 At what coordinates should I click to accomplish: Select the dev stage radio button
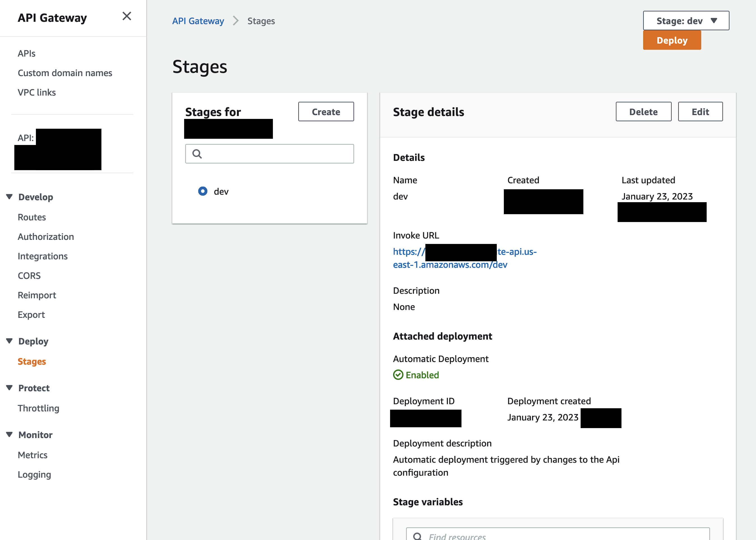(x=202, y=191)
